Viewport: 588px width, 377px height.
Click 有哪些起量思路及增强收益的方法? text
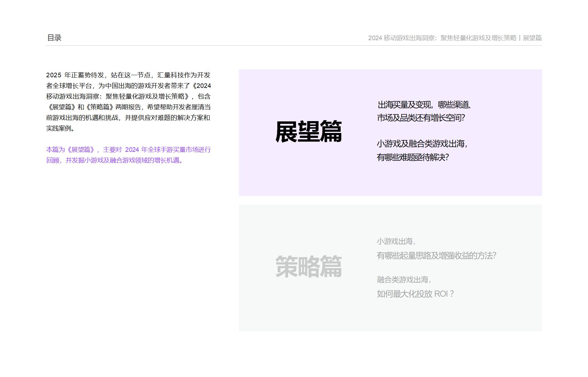coord(436,256)
